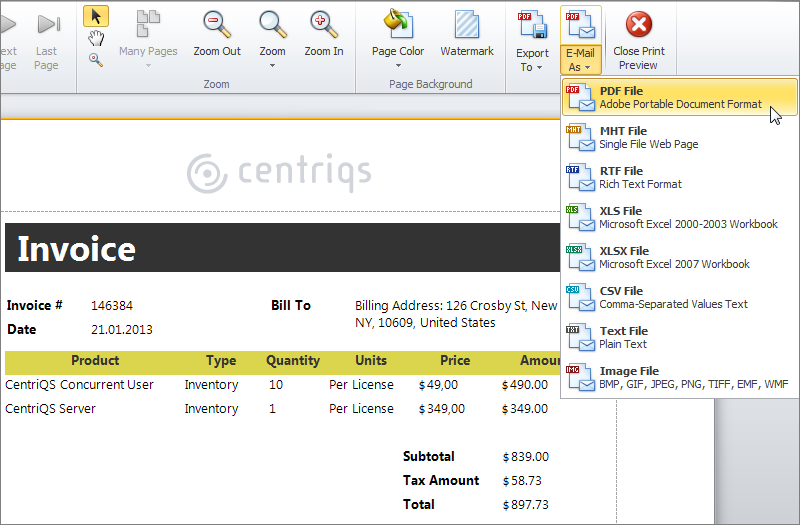Viewport: 800px width, 525px height.
Task: Toggle the small magnifier tool
Action: coord(96,60)
